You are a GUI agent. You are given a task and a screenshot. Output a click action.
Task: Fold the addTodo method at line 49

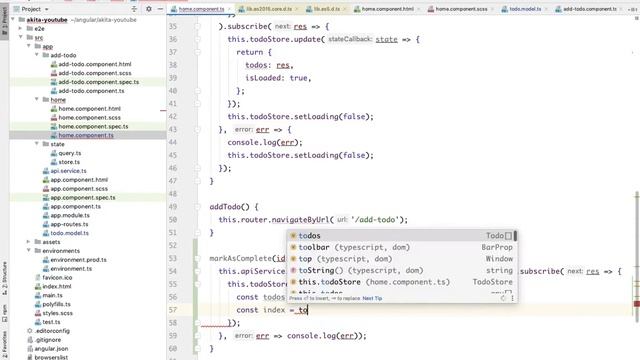pos(198,207)
